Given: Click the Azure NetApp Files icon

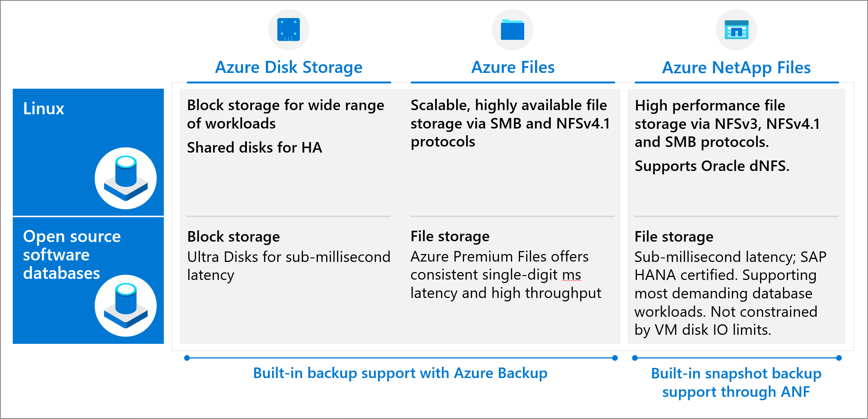Looking at the screenshot, I should pyautogui.click(x=736, y=30).
